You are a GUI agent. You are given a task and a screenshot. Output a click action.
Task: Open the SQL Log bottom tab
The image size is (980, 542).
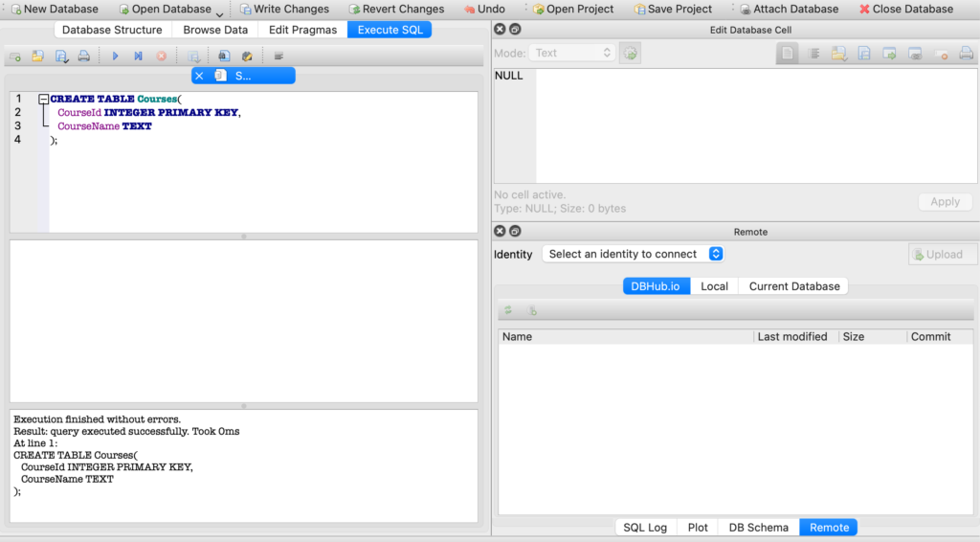645,528
